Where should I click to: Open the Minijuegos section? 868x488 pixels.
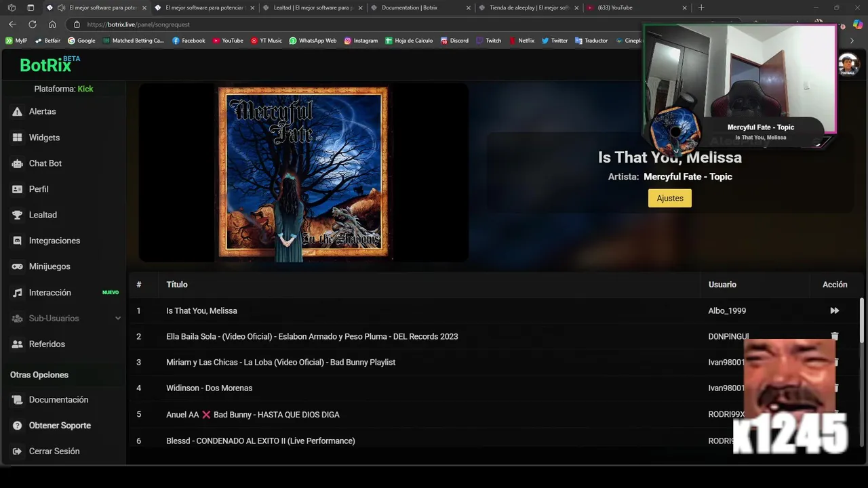pos(50,266)
